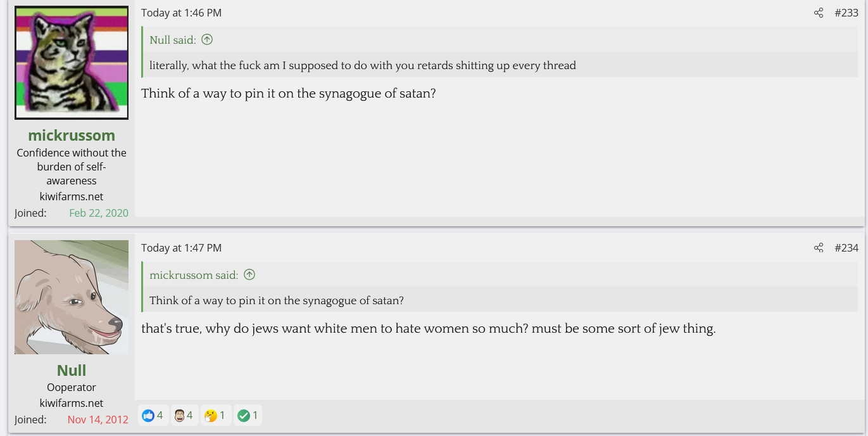Click the quoted text block in post #233
868x436 pixels.
pos(363,65)
